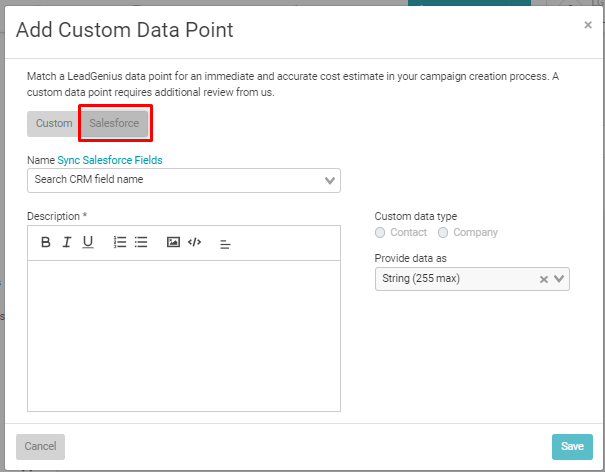Focus the Description text area
Viewport: 605px width, 472px height.
pos(184,336)
